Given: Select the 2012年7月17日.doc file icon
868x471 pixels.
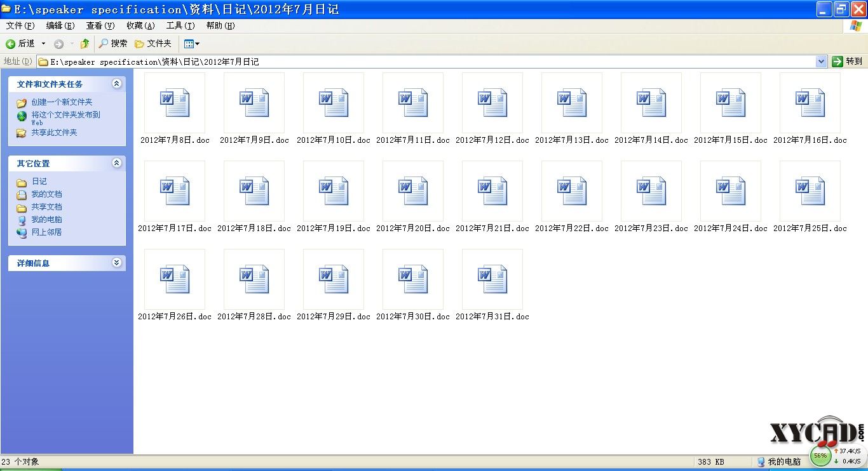Looking at the screenshot, I should pyautogui.click(x=175, y=191).
